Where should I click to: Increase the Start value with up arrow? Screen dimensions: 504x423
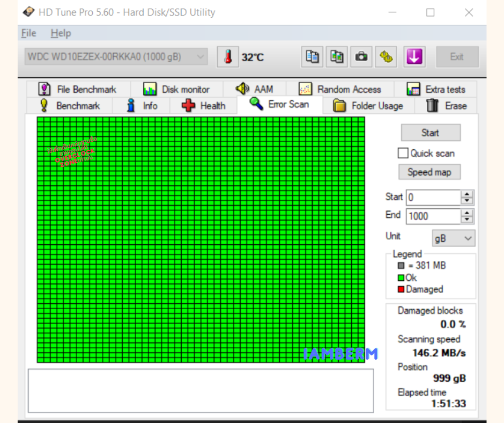(468, 194)
